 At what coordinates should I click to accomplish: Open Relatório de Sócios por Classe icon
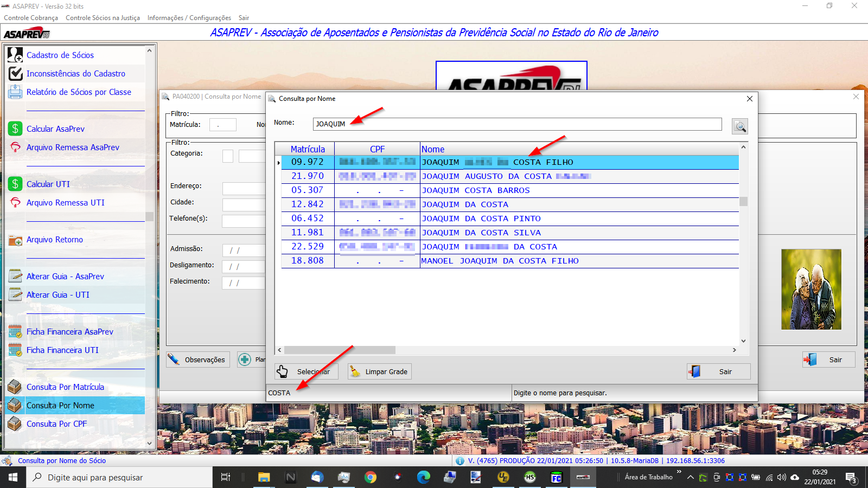click(x=15, y=92)
